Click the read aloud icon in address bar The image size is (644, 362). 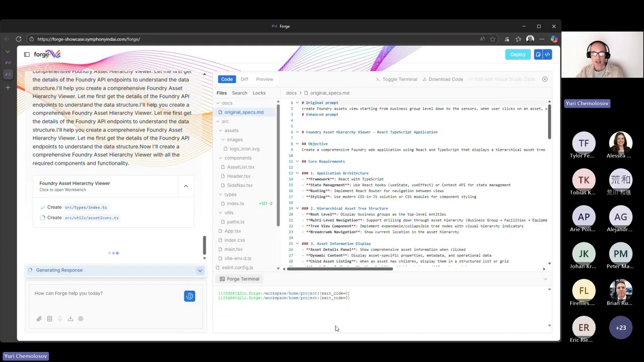click(482, 39)
